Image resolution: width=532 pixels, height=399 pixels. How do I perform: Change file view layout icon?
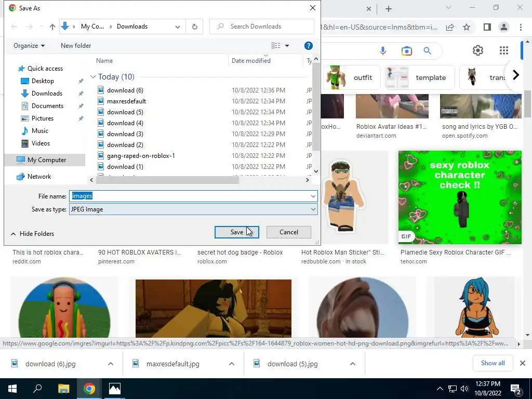[x=276, y=46]
